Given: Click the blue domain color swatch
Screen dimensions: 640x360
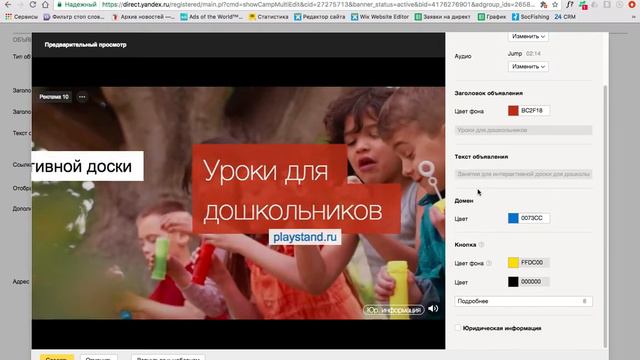Looking at the screenshot, I should (x=513, y=218).
